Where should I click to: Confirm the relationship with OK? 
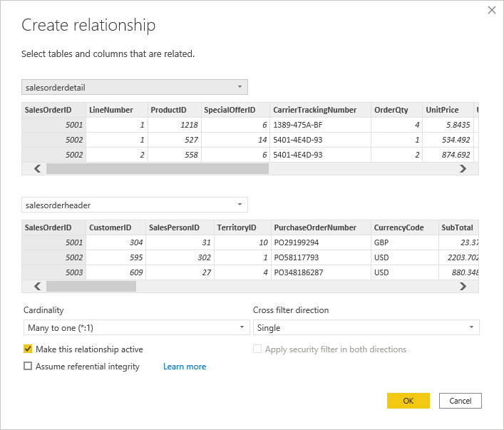[408, 401]
